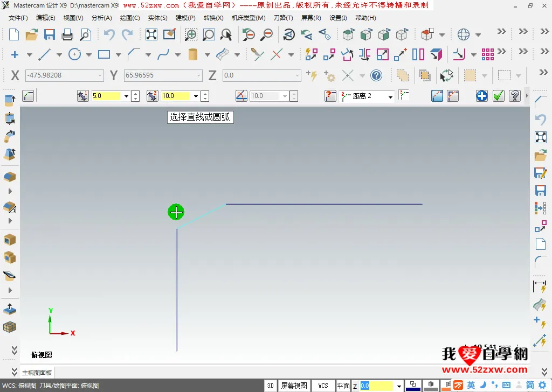
Task: Toggle the trim corner option icon
Action: [x=437, y=96]
